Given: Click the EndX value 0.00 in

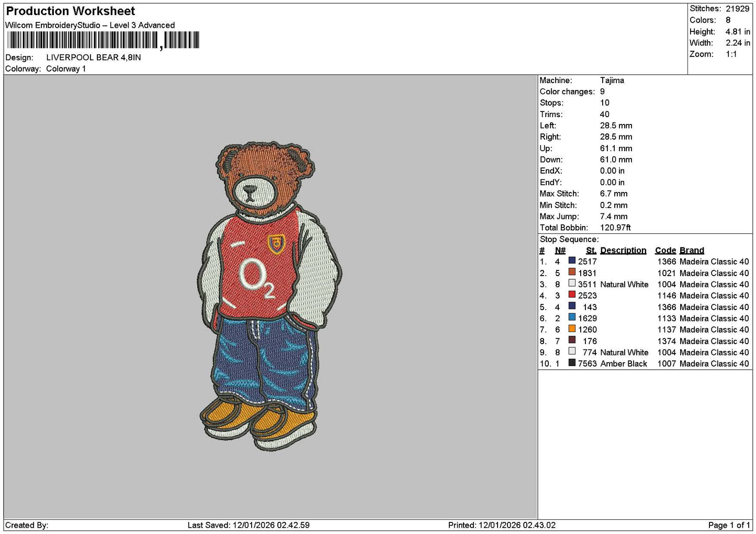Looking at the screenshot, I should 613,171.
